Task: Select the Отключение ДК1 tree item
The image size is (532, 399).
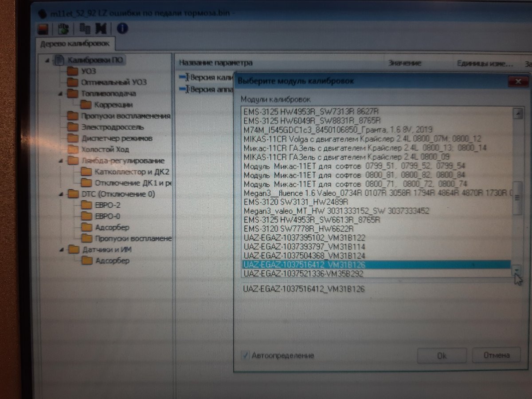Action: [x=133, y=183]
